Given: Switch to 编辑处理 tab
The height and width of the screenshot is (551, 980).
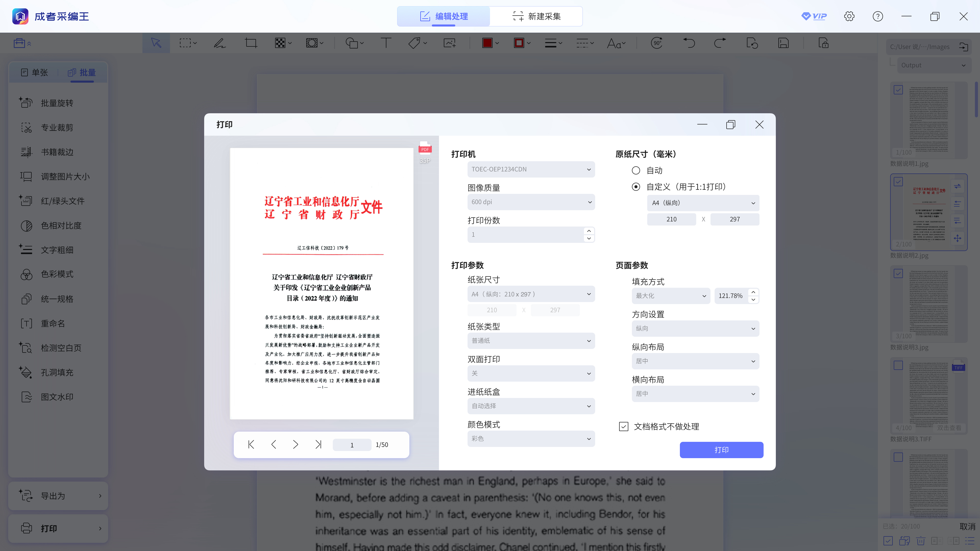Looking at the screenshot, I should click(444, 16).
